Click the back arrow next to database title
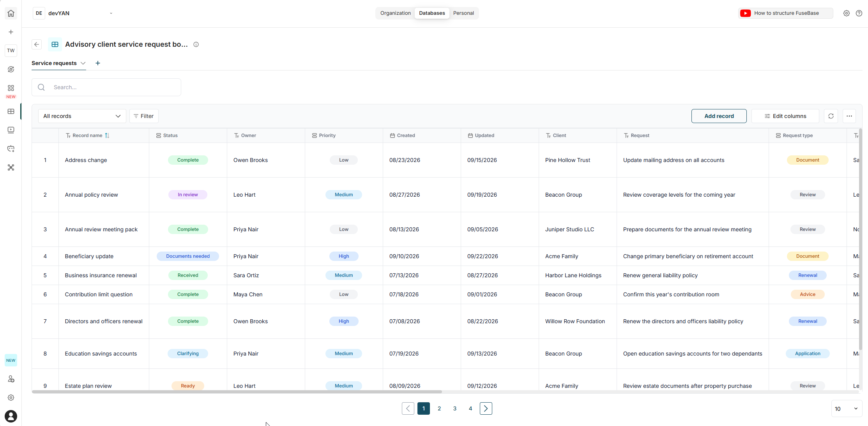The image size is (868, 426). pyautogui.click(x=37, y=44)
